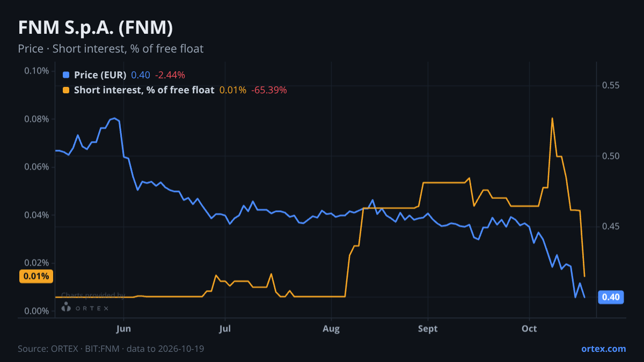Click the 'Sept' x-axis label
Screen dimensions: 644x362
[428, 329]
